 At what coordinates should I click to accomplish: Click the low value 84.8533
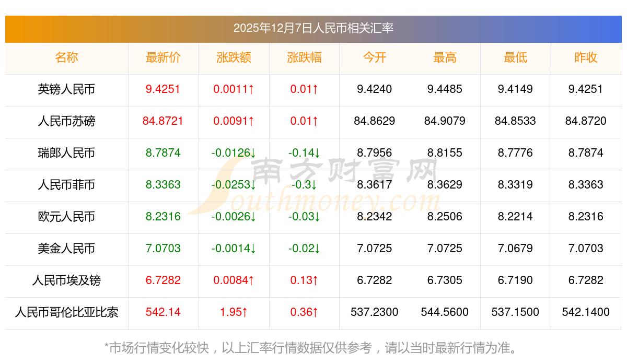click(x=515, y=121)
